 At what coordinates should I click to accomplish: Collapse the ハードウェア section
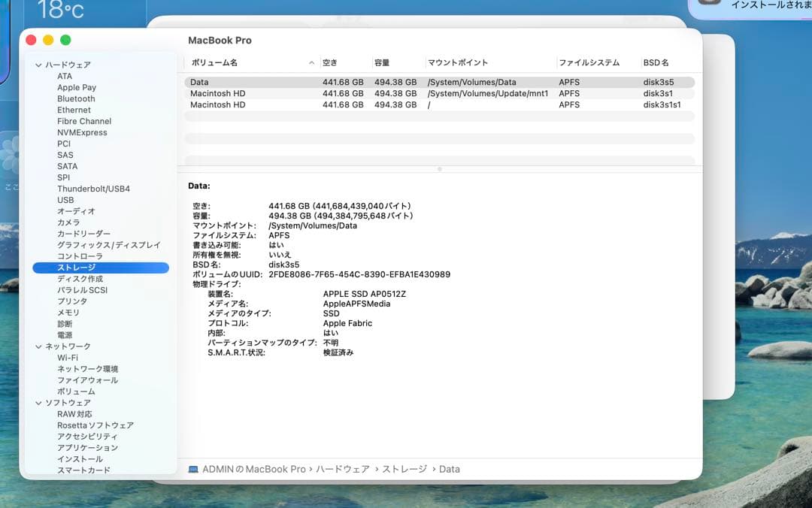pos(38,65)
